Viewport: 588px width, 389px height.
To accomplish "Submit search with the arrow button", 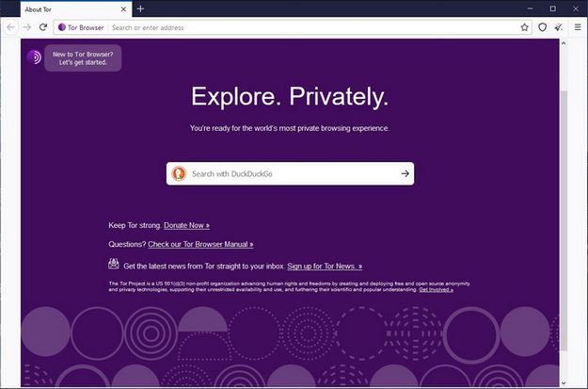I will click(x=405, y=173).
